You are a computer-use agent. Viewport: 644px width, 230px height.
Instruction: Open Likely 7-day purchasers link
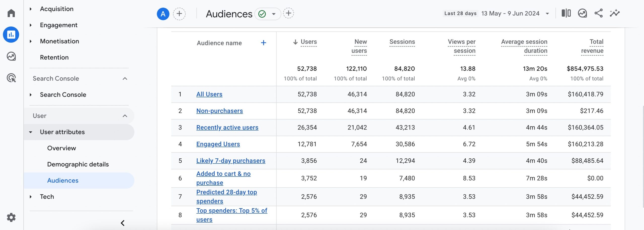[231, 161]
